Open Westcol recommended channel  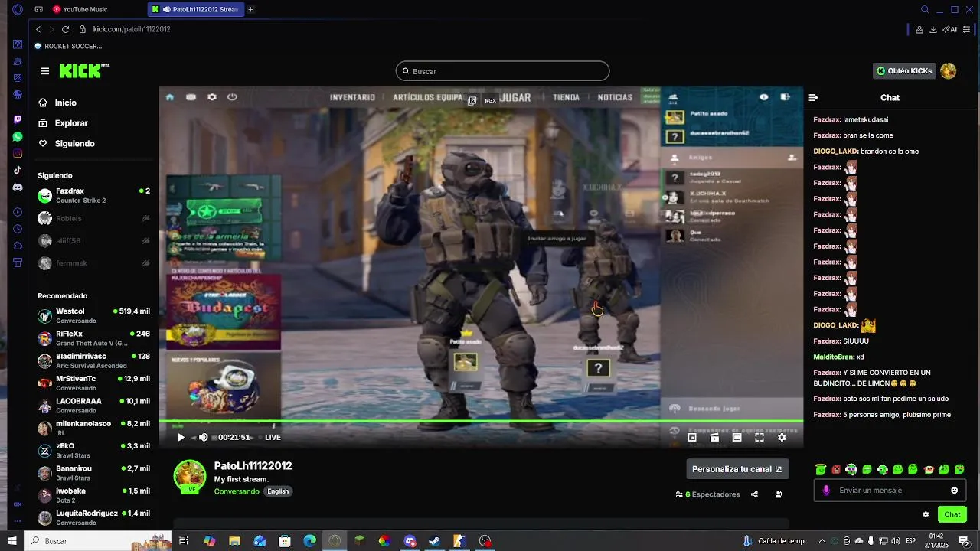click(93, 316)
